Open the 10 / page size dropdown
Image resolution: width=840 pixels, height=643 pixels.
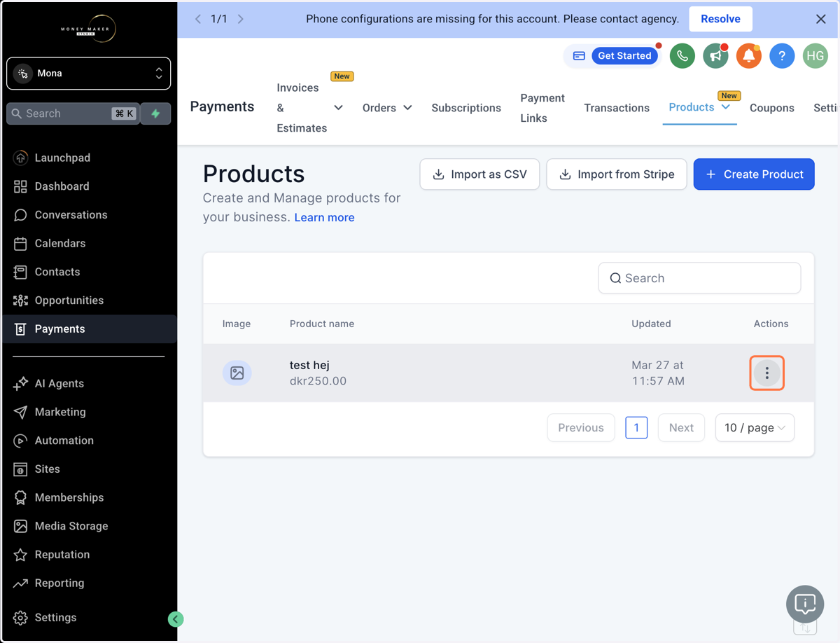pos(755,428)
